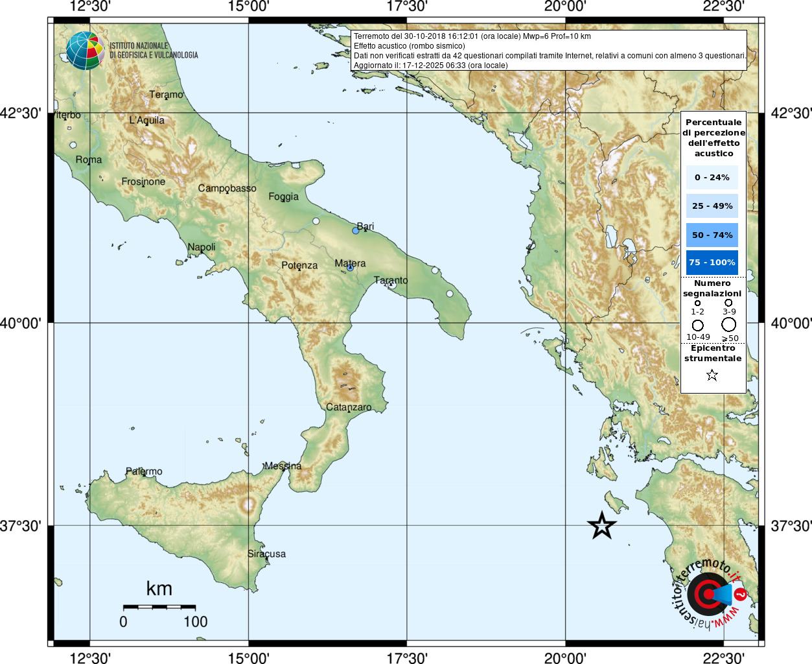
Task: Click the '100' scale bar value
Action: 196,622
